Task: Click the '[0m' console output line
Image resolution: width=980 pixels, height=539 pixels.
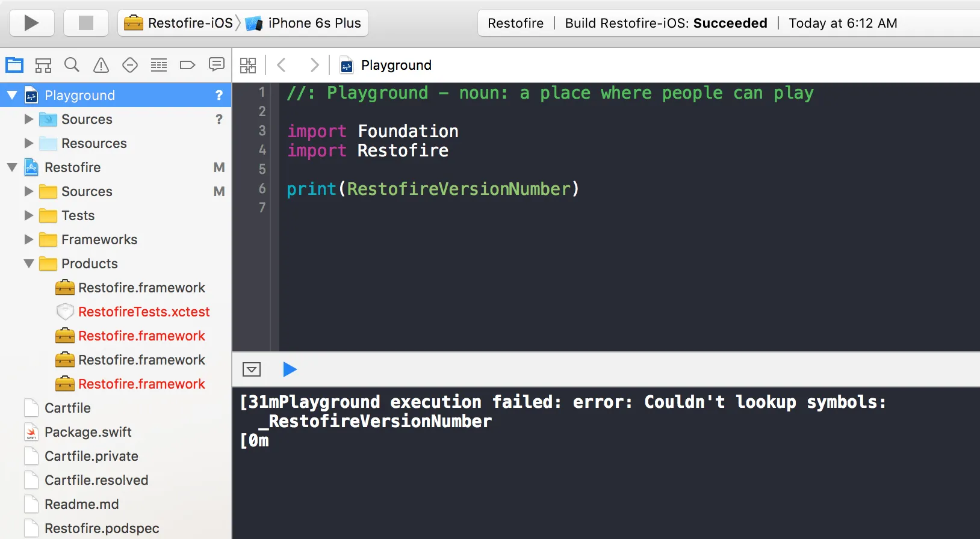Action: pos(255,440)
